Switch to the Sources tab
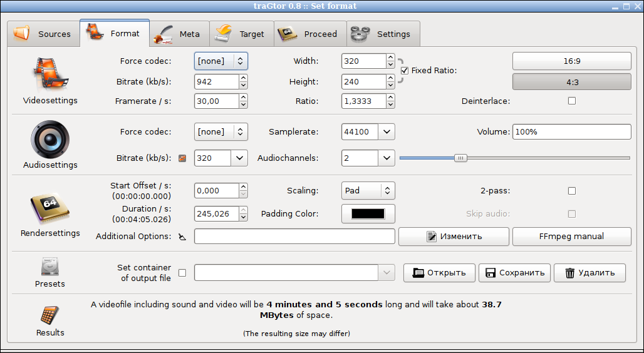This screenshot has width=644, height=353. pyautogui.click(x=43, y=34)
